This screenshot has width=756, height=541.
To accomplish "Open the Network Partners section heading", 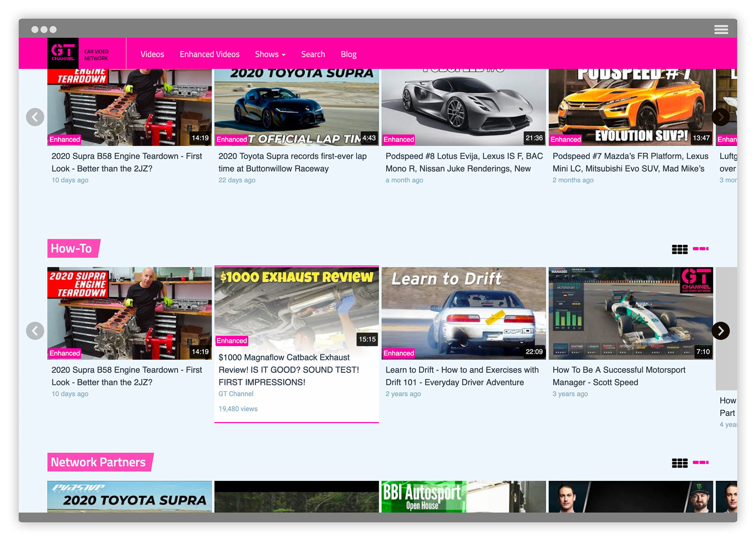I will (x=100, y=462).
